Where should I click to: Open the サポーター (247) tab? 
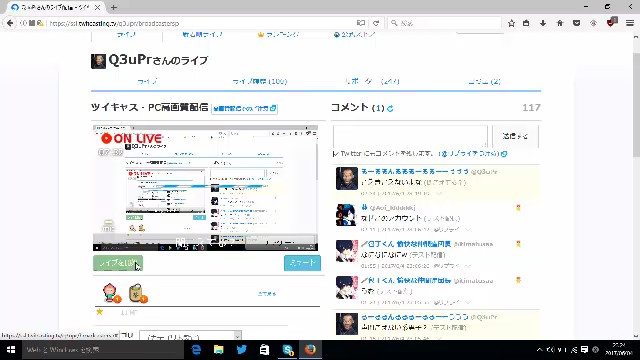click(371, 82)
